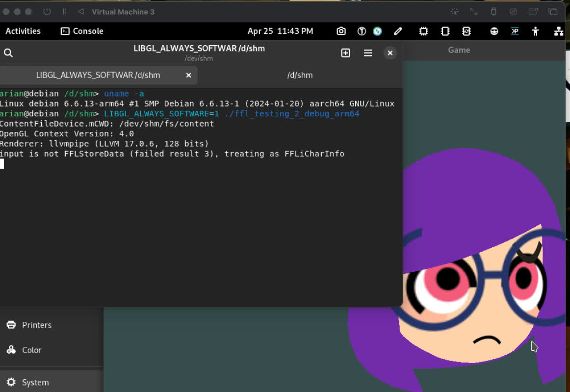This screenshot has width=570, height=392.
Task: Open Color settings in sidebar
Action: [31, 350]
